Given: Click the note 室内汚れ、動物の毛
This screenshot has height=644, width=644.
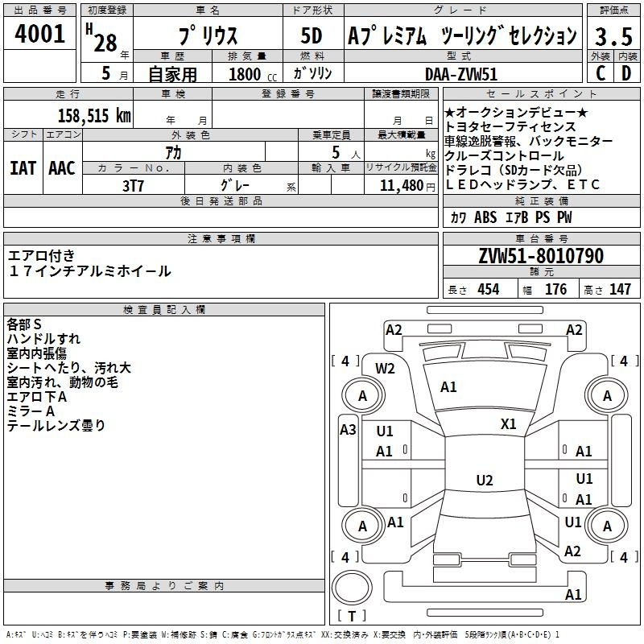Looking at the screenshot, I should (x=63, y=382).
